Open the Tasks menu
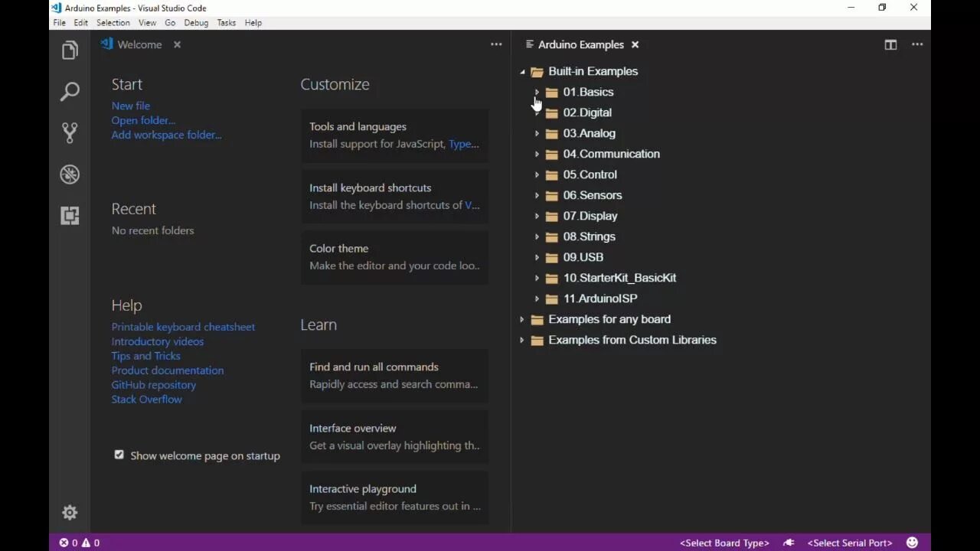This screenshot has width=980, height=551. [226, 23]
